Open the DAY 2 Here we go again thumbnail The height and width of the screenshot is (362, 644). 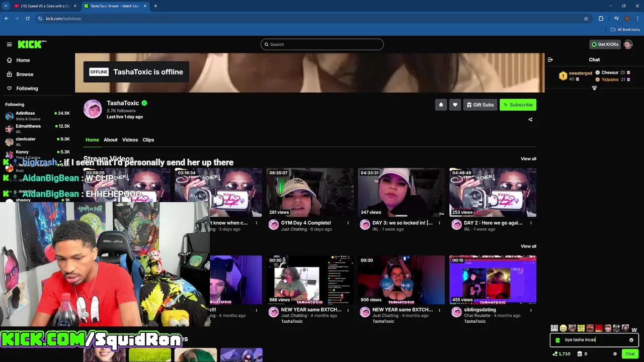[x=493, y=193]
